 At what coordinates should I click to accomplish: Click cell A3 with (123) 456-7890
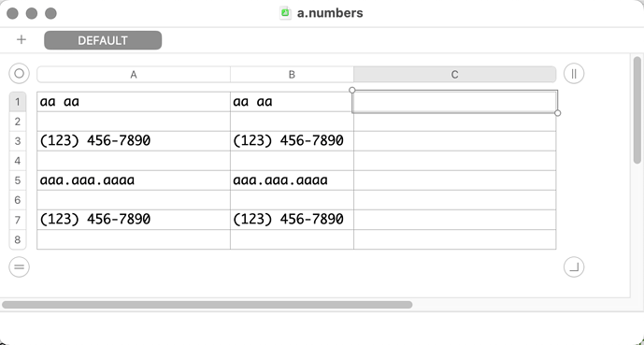coord(134,141)
